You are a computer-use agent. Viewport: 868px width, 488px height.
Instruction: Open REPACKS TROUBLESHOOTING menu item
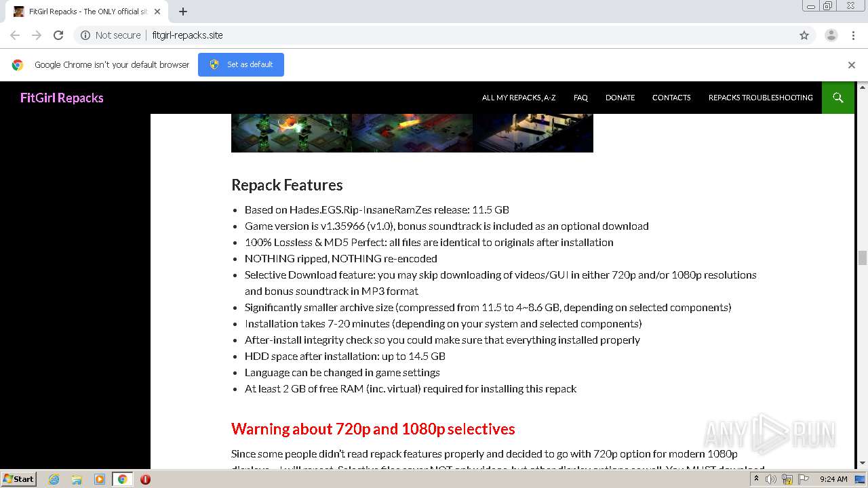(x=761, y=98)
